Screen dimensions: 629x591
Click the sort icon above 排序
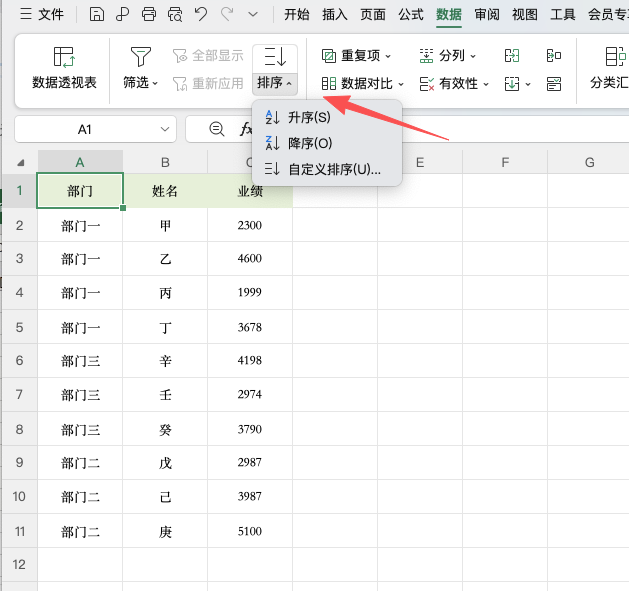point(275,57)
